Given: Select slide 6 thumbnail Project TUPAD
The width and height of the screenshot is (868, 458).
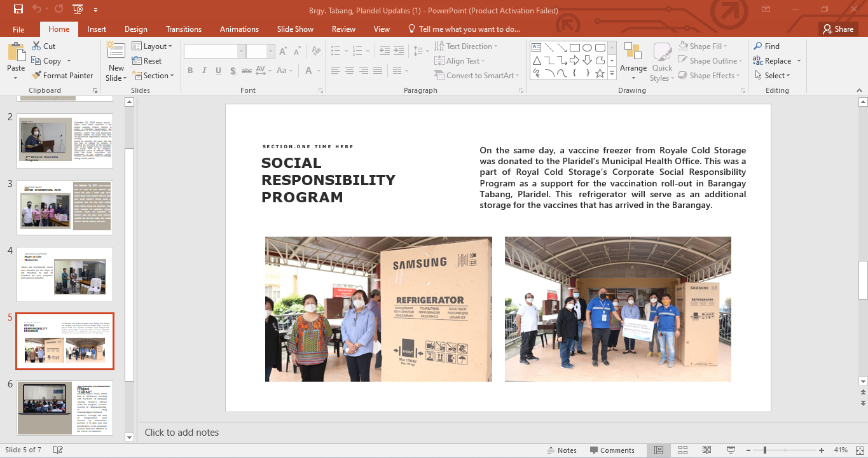Looking at the screenshot, I should click(65, 408).
